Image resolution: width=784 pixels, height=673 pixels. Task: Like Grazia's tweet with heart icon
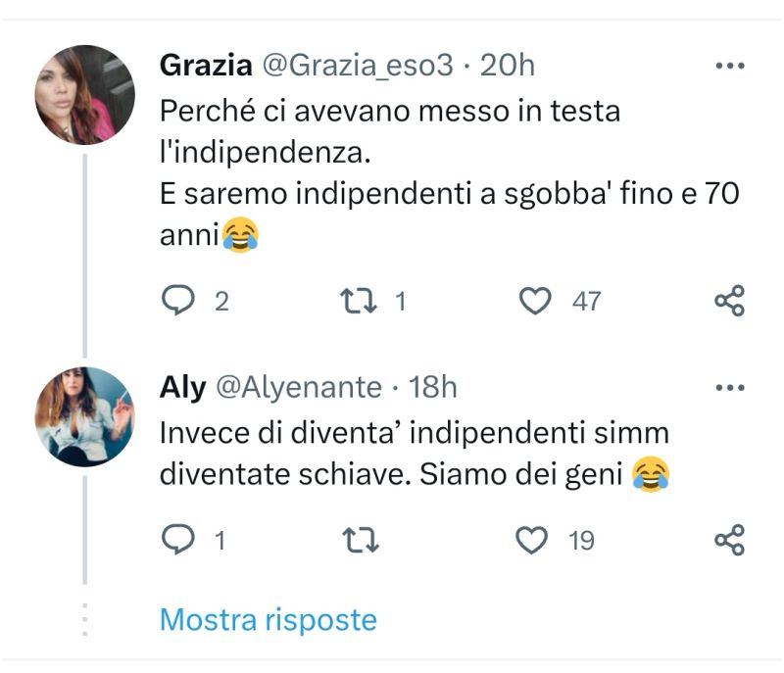(534, 301)
